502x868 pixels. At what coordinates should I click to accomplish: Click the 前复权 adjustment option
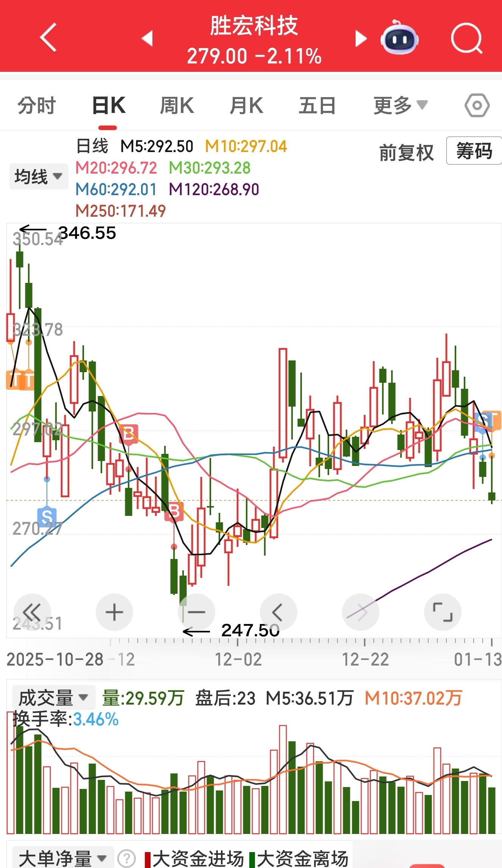point(406,152)
